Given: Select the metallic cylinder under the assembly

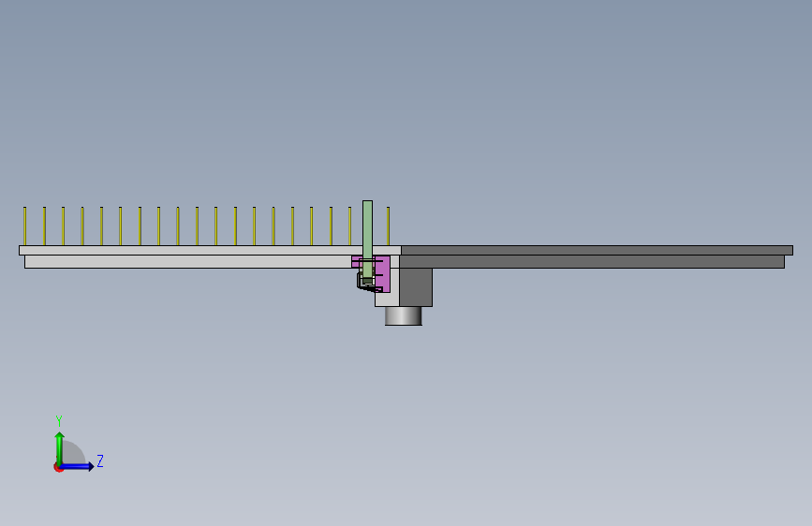Looking at the screenshot, I should coord(404,315).
